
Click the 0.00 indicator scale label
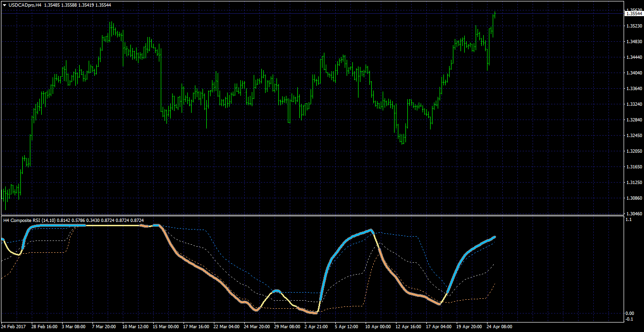pos(630,314)
